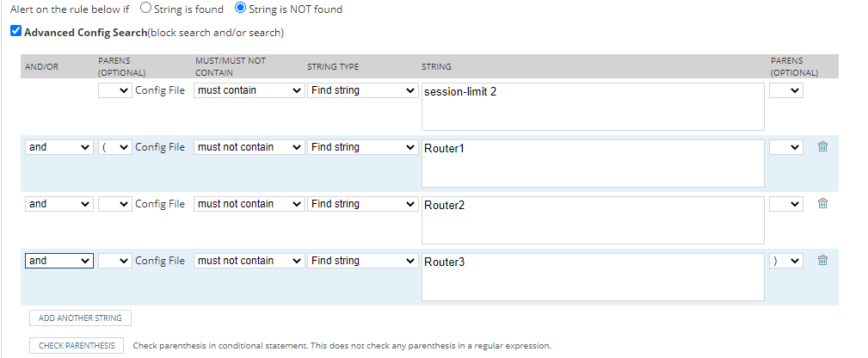Open 'must not contain' dropdown in Router3 row
Screen dimensions: 868x358
[x=249, y=261]
